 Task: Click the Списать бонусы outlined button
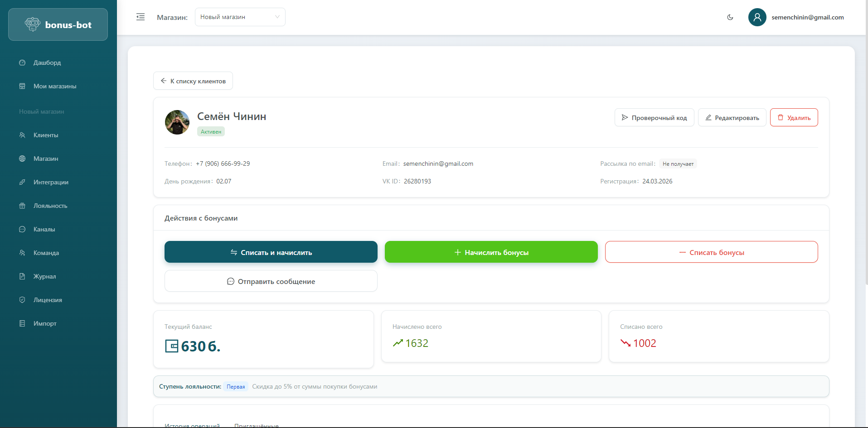click(712, 252)
